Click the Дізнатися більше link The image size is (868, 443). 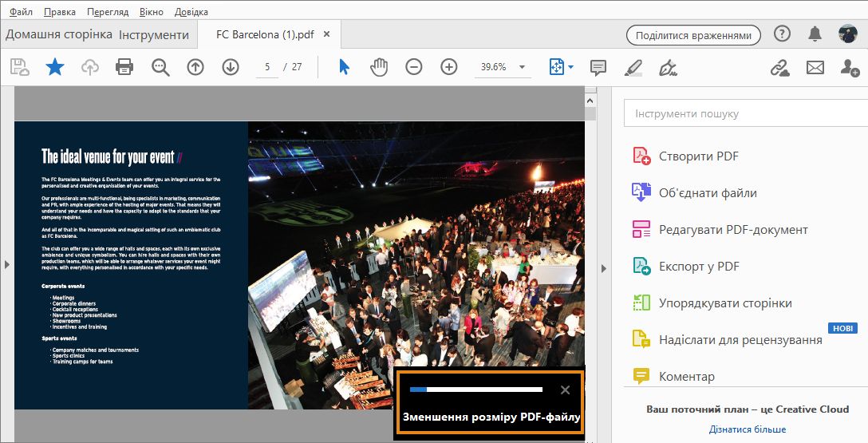748,429
